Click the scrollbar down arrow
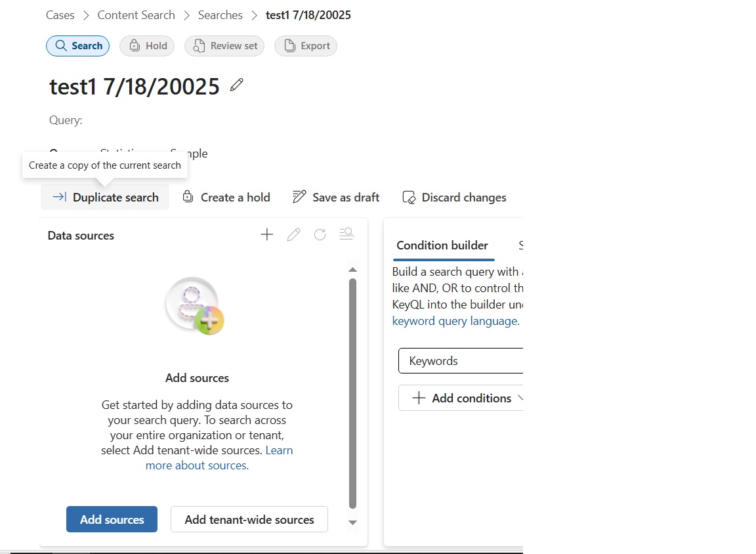The height and width of the screenshot is (554, 756). (352, 522)
